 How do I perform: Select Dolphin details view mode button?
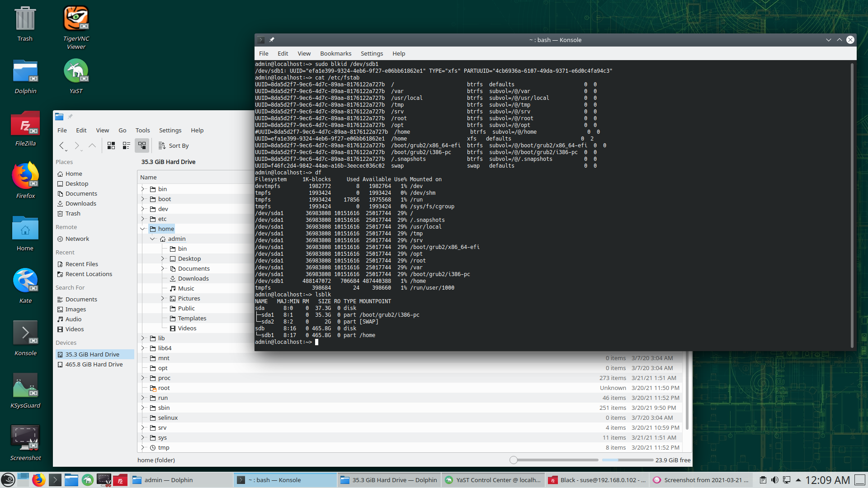tap(142, 145)
